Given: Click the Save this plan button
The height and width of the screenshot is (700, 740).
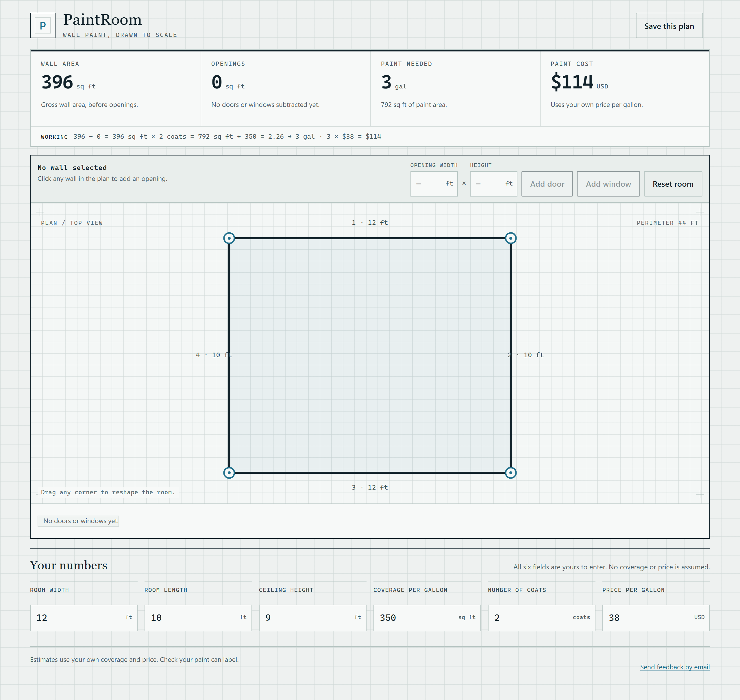Looking at the screenshot, I should click(x=669, y=26).
